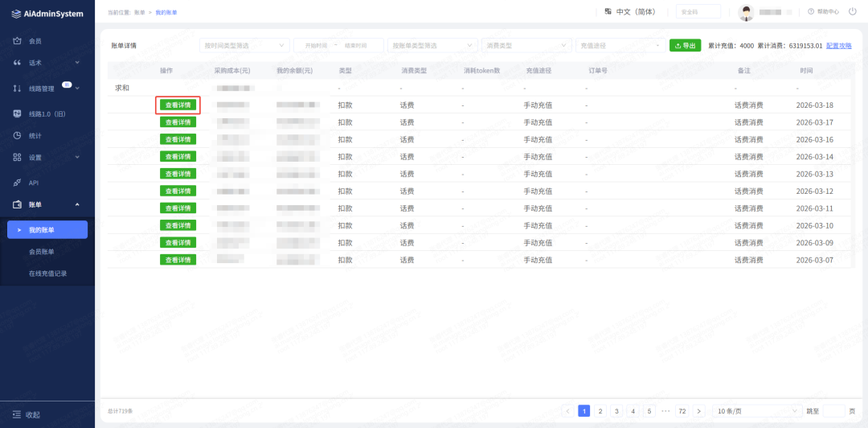Open the 配置攻略 link
The width and height of the screenshot is (868, 428).
[x=838, y=46]
